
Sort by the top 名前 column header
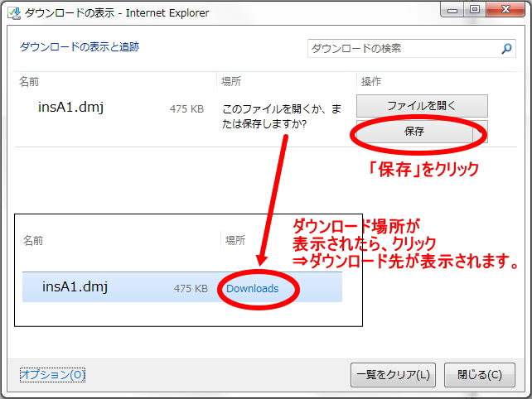pyautogui.click(x=30, y=81)
